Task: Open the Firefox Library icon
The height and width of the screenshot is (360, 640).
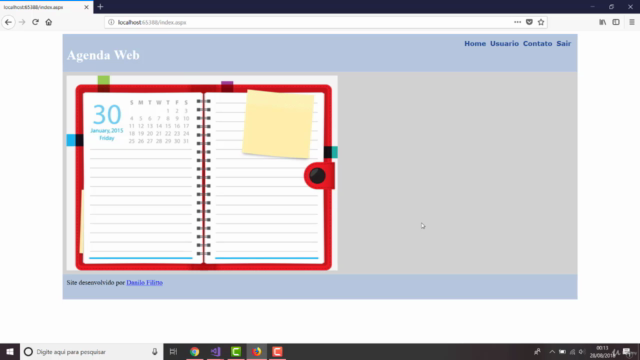Action: (x=602, y=22)
